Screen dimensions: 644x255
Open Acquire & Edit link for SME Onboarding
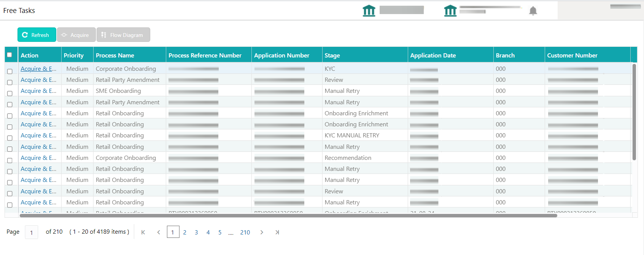coord(38,91)
